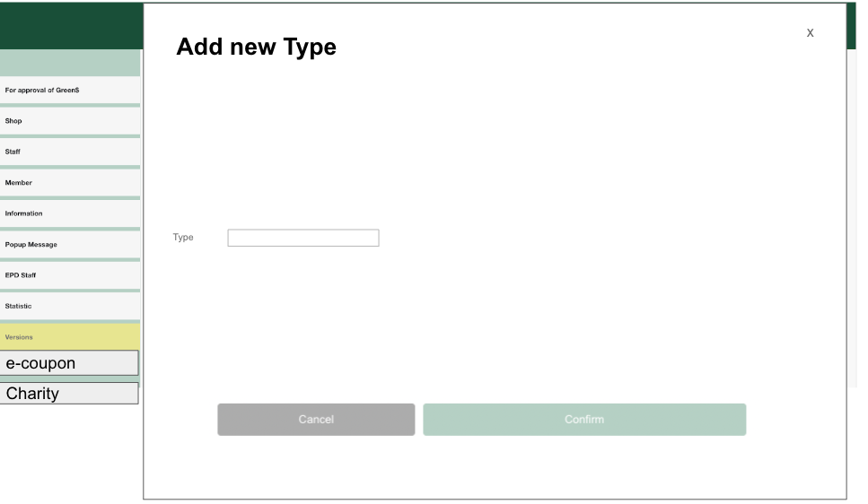Select Staff in the sidebar
The width and height of the screenshot is (868, 504).
coord(69,152)
